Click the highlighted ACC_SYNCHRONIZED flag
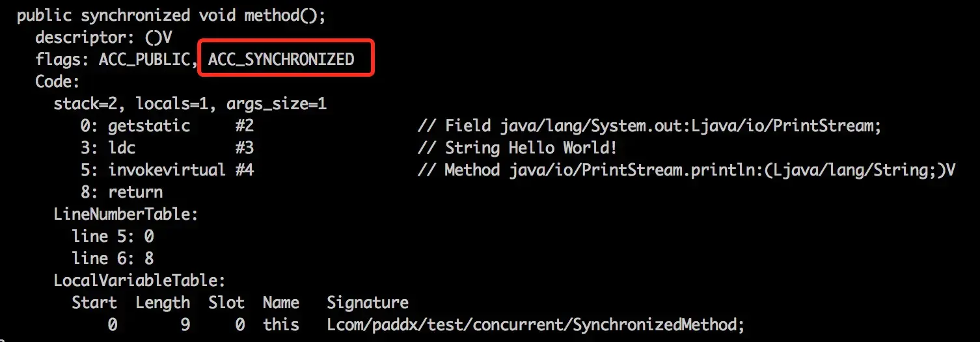 tap(281, 59)
